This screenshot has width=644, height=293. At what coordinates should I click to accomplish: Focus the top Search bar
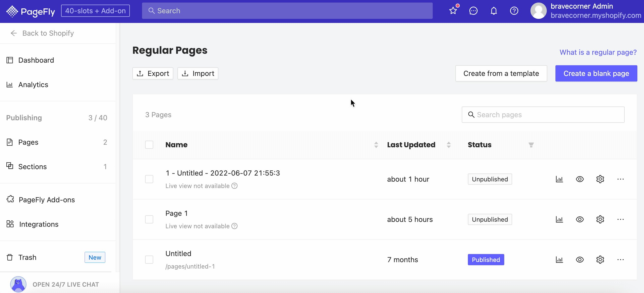[x=287, y=11]
